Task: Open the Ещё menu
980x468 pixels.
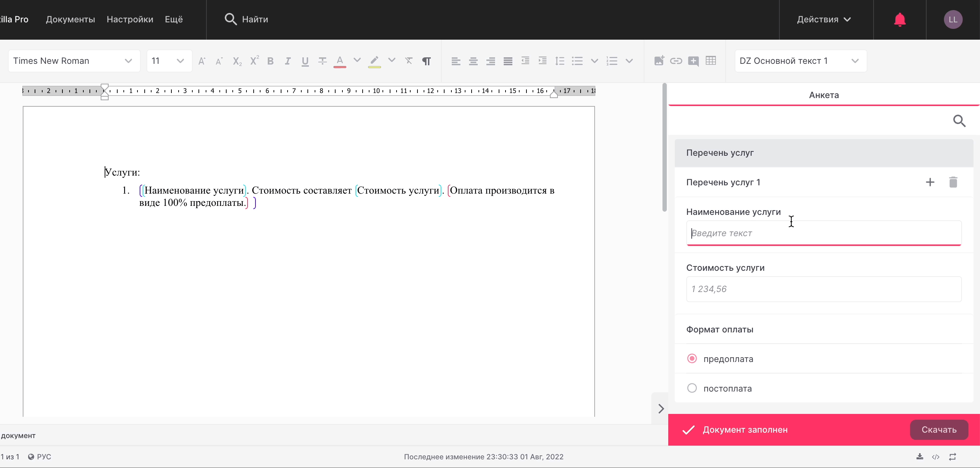Action: (174, 19)
